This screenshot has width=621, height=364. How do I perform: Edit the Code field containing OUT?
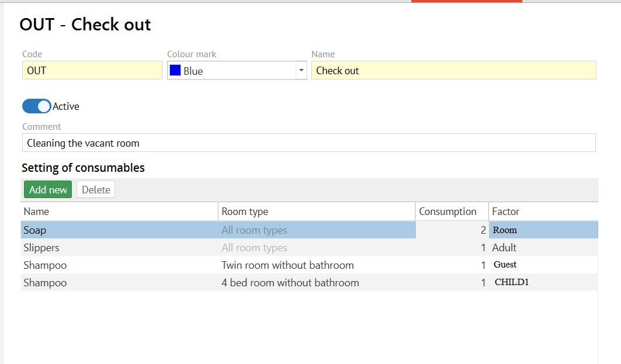click(92, 71)
